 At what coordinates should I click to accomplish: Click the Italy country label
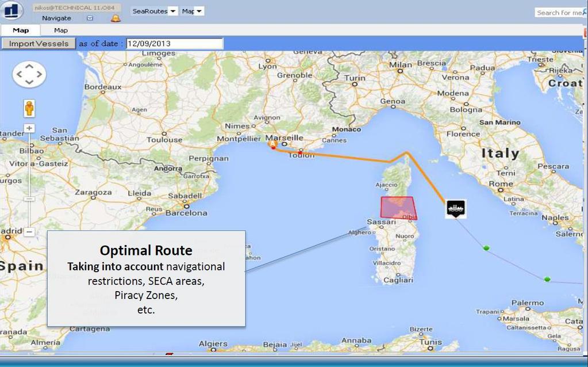[x=500, y=153]
